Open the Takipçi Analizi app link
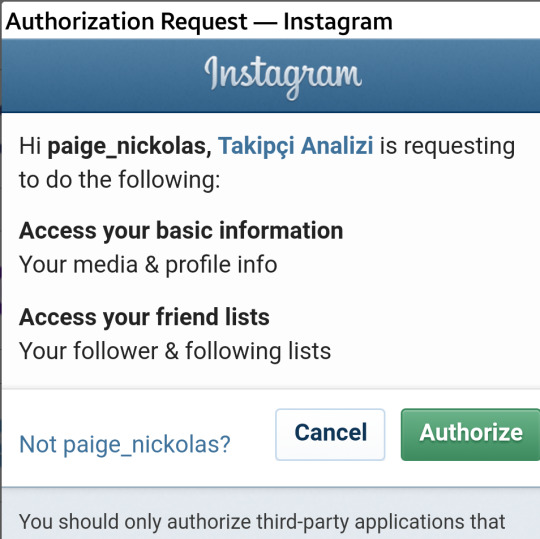 point(295,146)
